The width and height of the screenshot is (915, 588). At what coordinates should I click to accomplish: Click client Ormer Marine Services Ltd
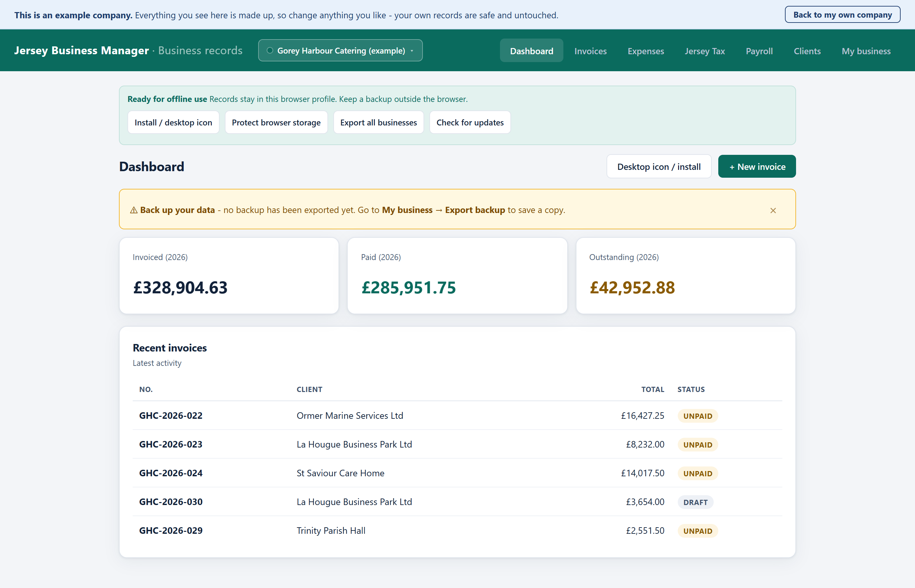350,416
